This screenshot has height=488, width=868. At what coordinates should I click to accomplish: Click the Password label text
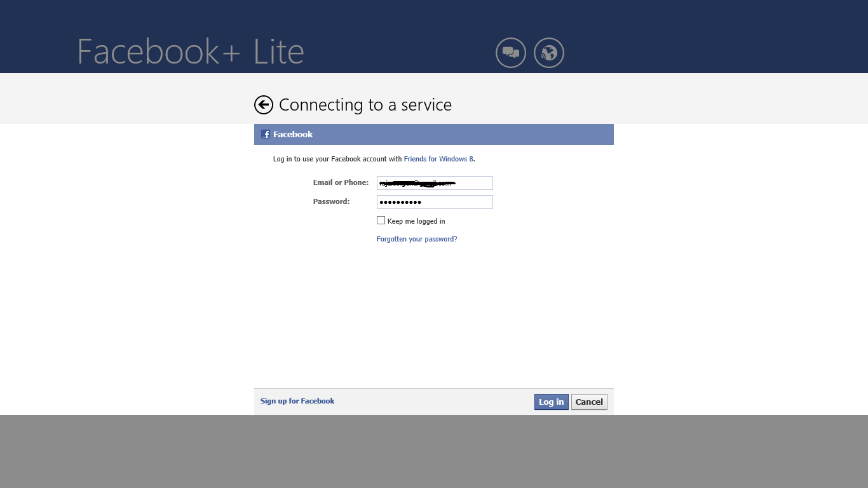(331, 201)
